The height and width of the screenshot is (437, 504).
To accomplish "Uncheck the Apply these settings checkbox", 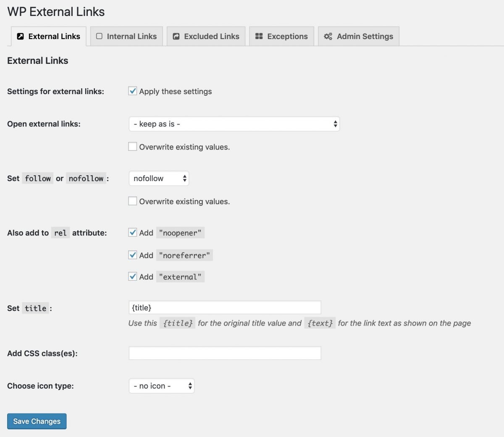I will (132, 91).
